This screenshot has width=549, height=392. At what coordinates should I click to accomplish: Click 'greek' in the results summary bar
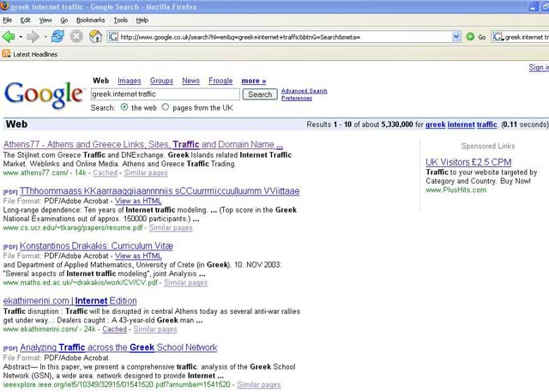[x=435, y=124]
